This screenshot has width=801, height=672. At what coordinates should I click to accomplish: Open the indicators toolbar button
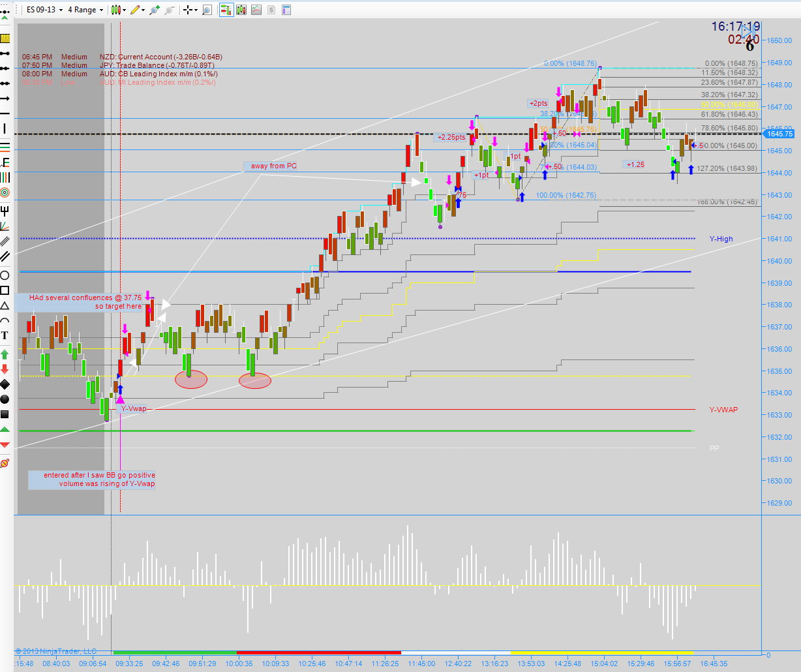256,10
